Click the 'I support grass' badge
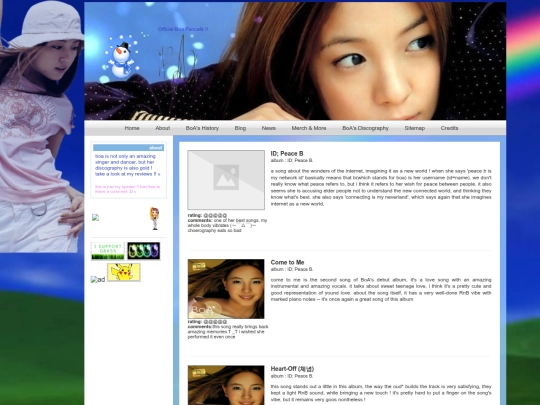 pos(108,251)
